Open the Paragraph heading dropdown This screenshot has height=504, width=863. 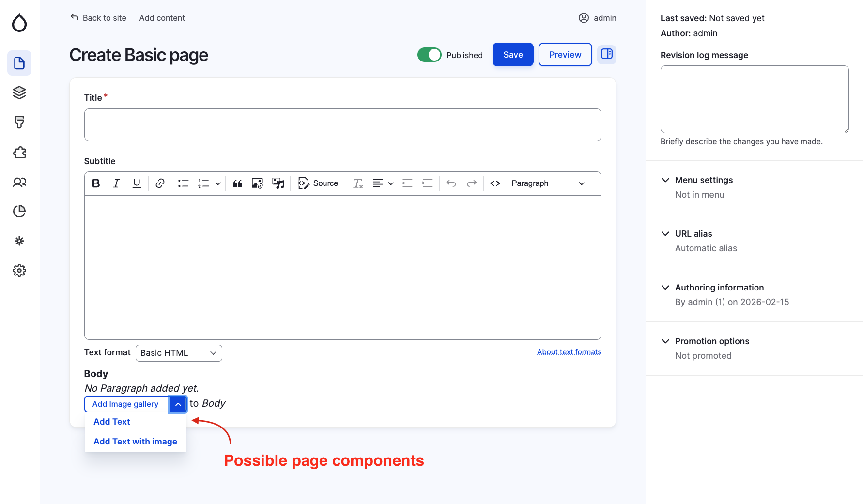pos(548,183)
